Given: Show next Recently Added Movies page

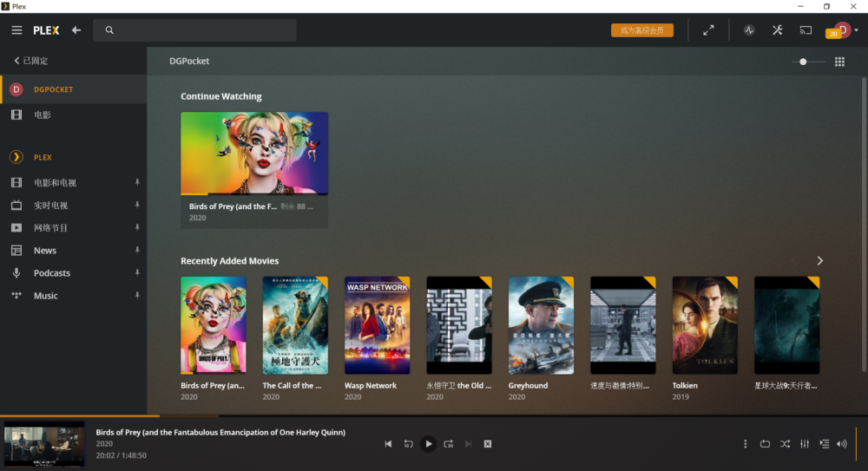Looking at the screenshot, I should click(820, 261).
